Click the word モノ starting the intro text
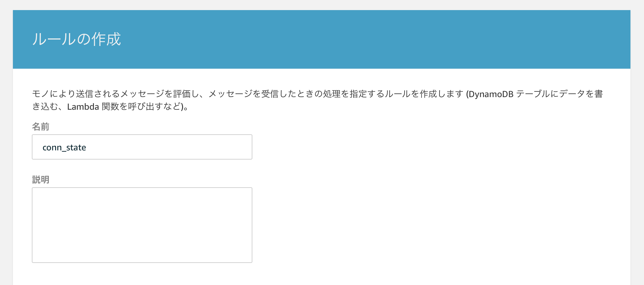Viewport: 644px width, 285px height. pyautogui.click(x=41, y=94)
